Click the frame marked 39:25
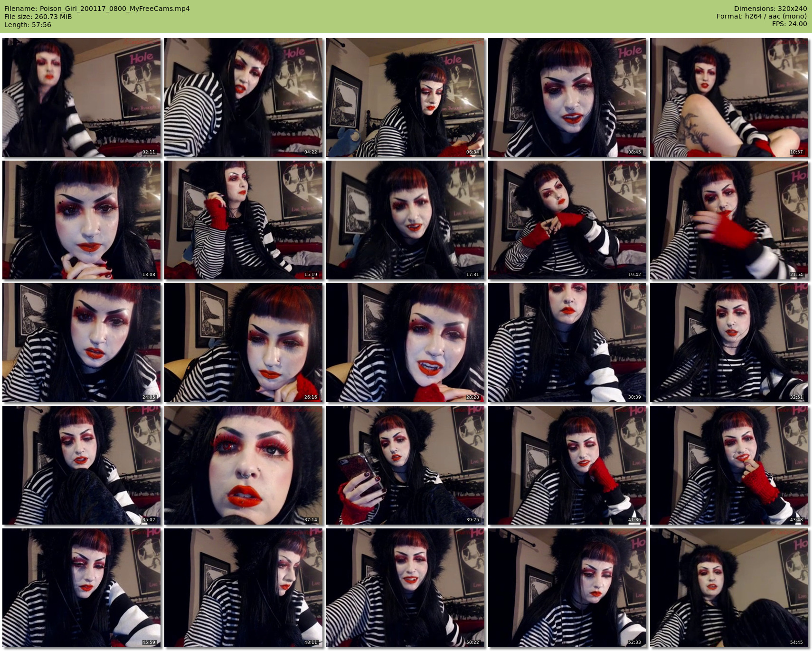This screenshot has height=651, width=812. tap(406, 465)
